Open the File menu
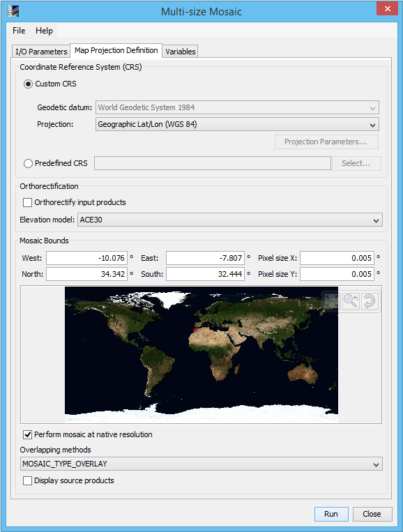The image size is (403, 532). click(x=19, y=31)
